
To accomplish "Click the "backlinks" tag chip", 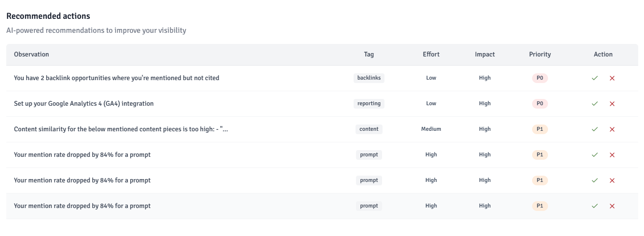I will (x=369, y=78).
